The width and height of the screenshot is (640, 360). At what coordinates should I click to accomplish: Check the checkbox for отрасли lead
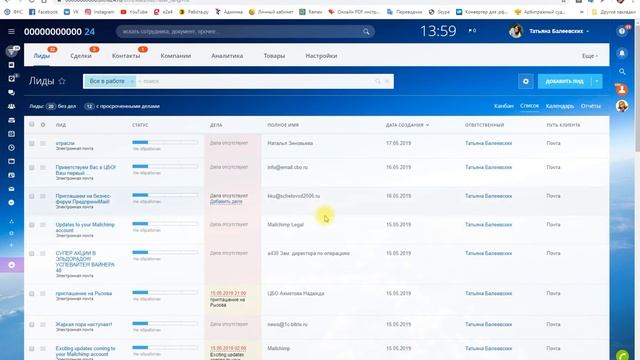pyautogui.click(x=31, y=143)
